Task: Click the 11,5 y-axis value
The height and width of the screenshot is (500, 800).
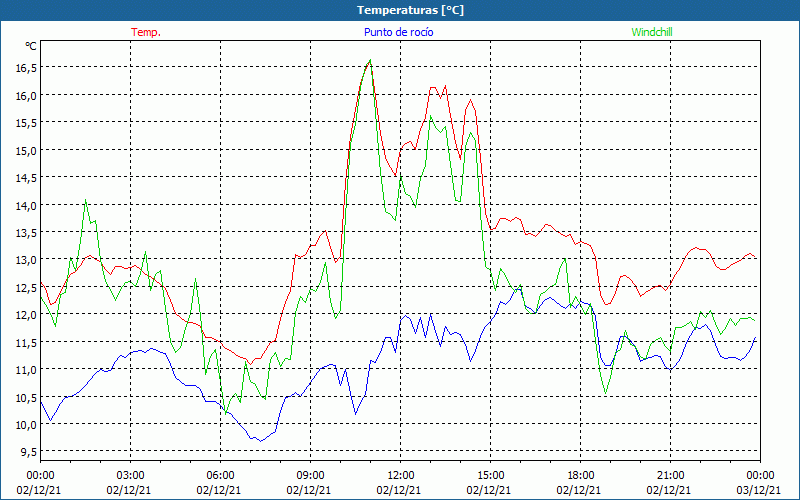Action: (x=26, y=342)
